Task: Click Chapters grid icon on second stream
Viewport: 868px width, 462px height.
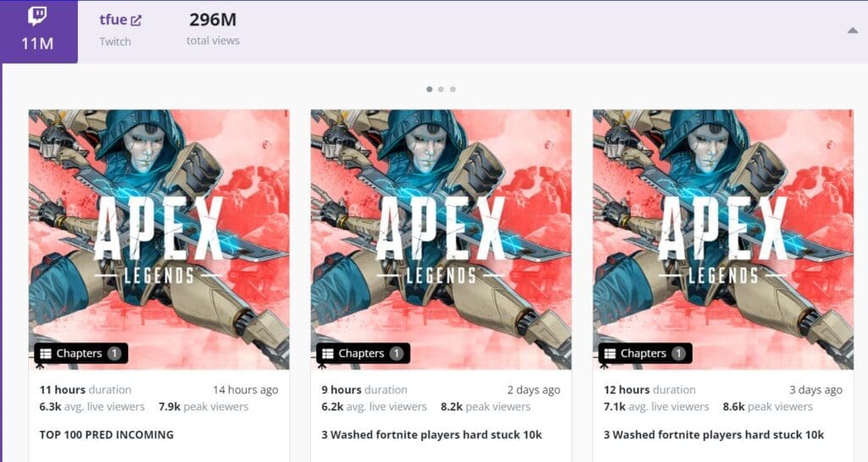Action: point(328,353)
